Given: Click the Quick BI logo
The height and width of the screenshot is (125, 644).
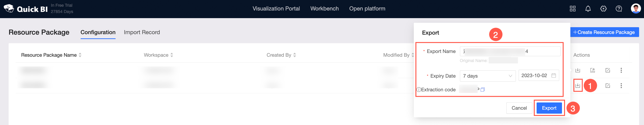Looking at the screenshot, I should click(x=25, y=9).
